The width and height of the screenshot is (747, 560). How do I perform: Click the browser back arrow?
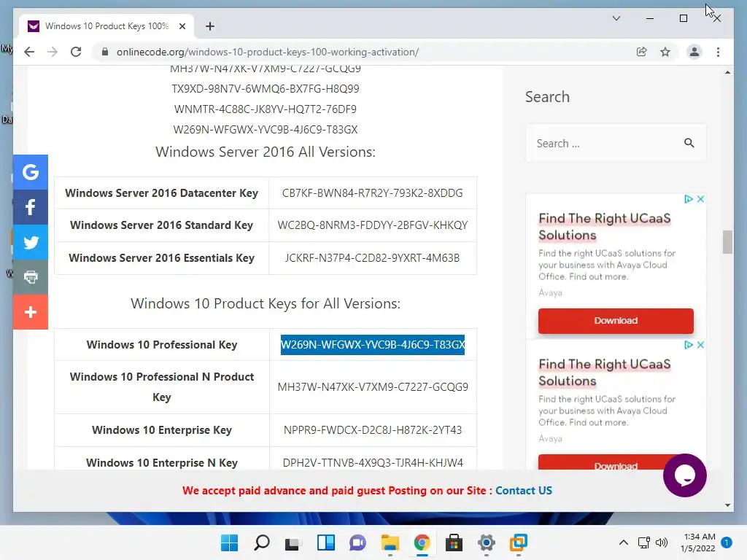[29, 52]
